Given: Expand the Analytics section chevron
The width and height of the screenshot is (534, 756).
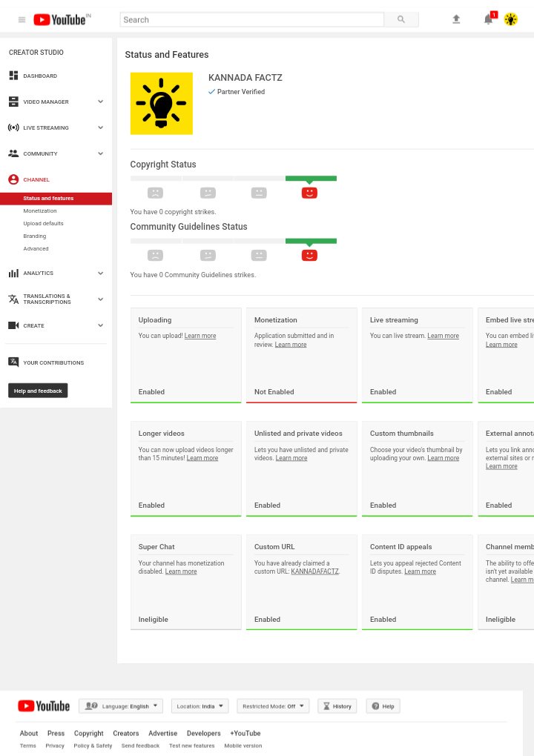Looking at the screenshot, I should click(x=100, y=273).
